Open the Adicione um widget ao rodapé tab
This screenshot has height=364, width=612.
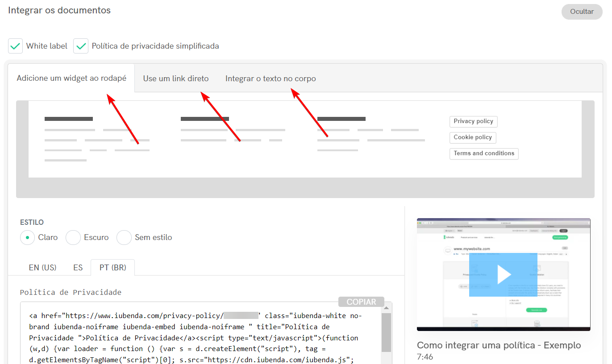(71, 79)
